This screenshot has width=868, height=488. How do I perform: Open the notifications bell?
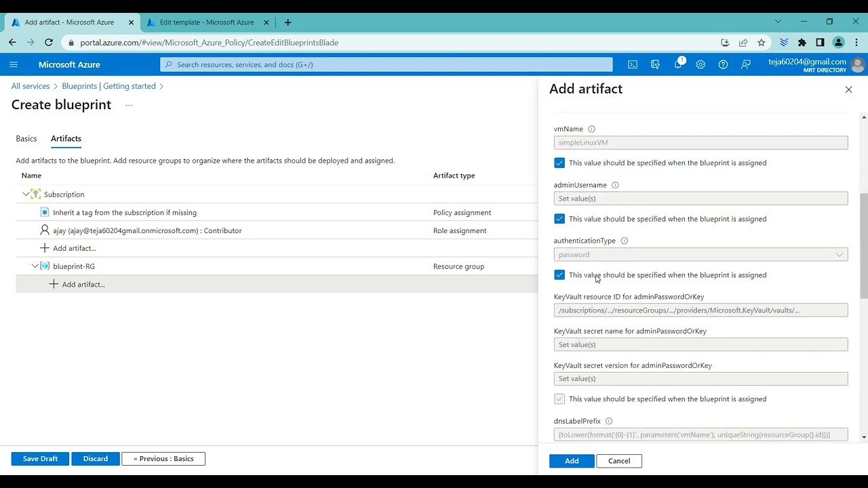[678, 64]
